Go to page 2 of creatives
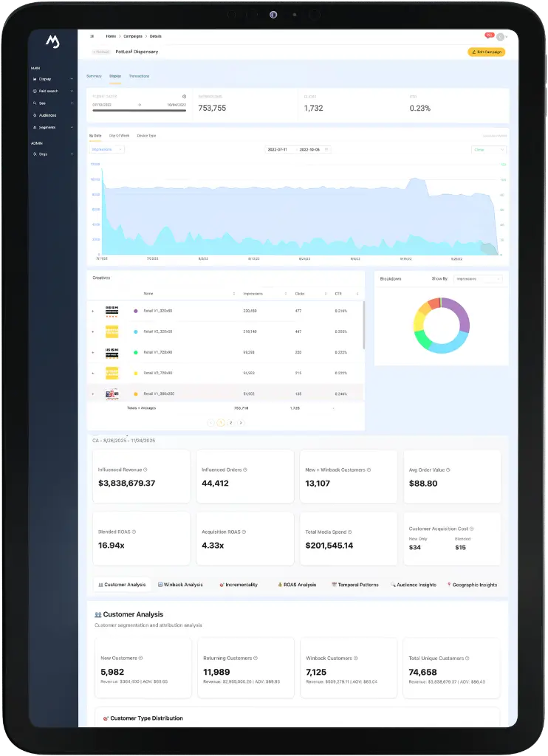This screenshot has width=548, height=756. pos(230,423)
